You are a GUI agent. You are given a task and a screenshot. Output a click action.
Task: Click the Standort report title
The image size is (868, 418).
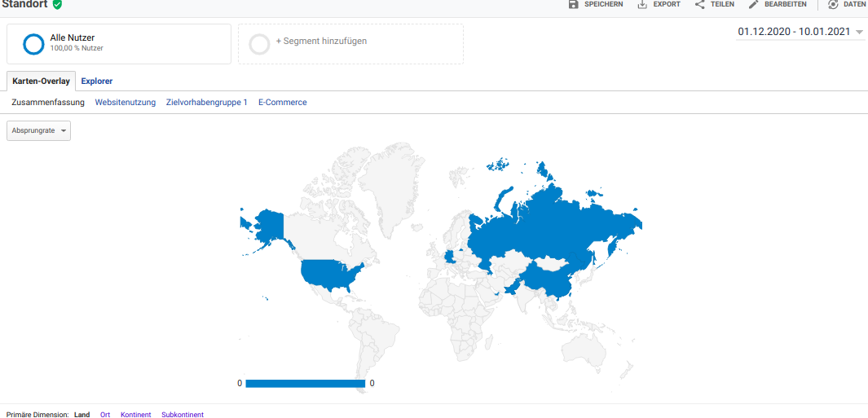click(x=25, y=4)
